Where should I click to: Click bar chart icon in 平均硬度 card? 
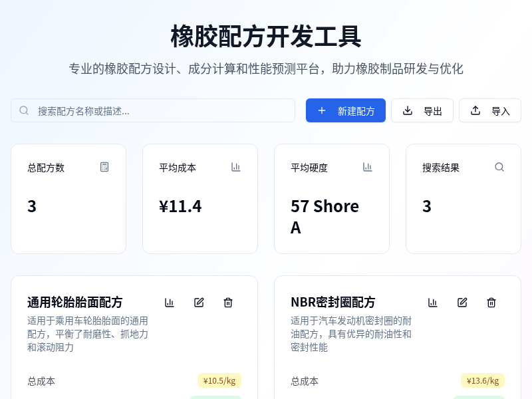368,167
